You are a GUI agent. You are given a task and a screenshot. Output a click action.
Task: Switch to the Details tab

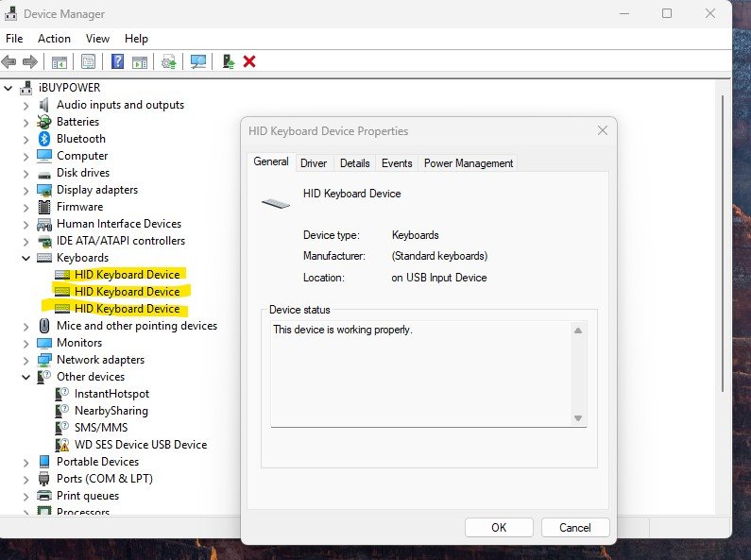pos(355,163)
